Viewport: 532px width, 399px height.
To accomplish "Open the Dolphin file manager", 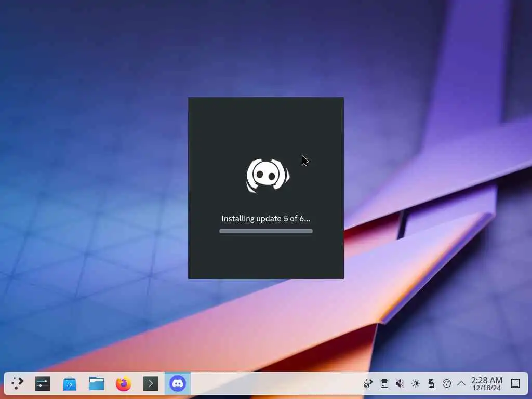I will click(97, 384).
